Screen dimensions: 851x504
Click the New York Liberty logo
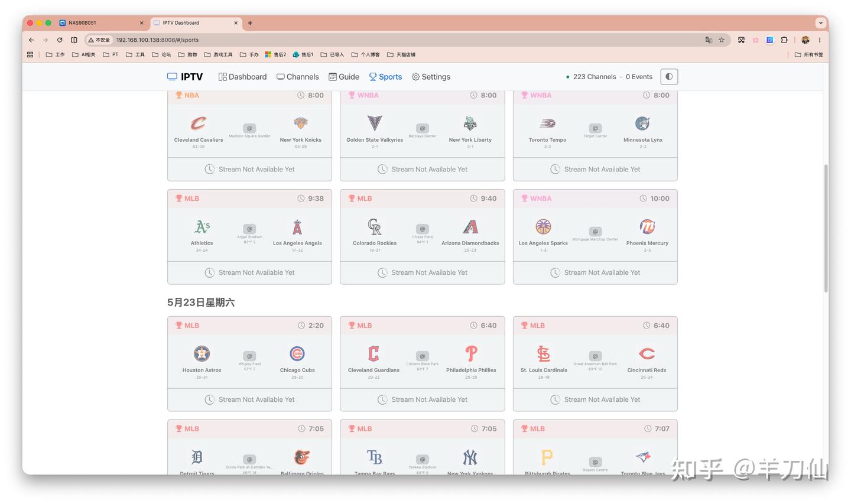[470, 123]
